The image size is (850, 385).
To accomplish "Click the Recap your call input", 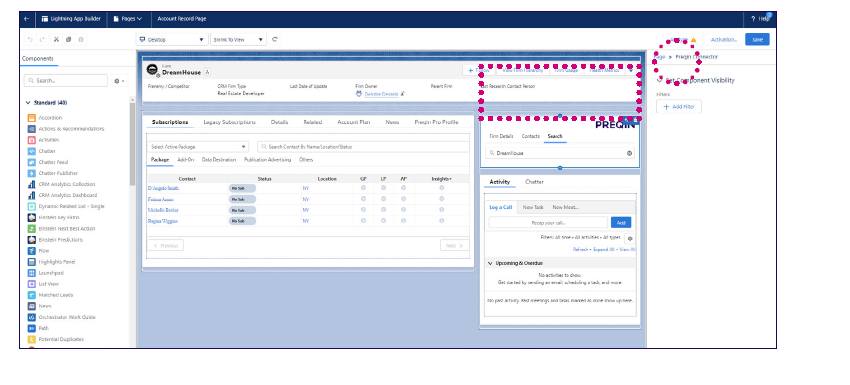I will click(x=548, y=222).
